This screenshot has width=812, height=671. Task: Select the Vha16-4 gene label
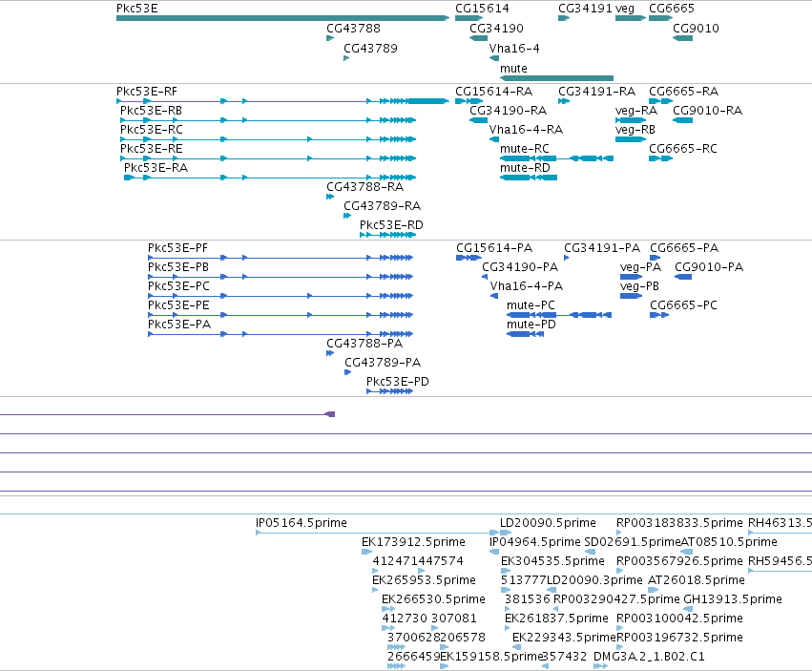514,49
